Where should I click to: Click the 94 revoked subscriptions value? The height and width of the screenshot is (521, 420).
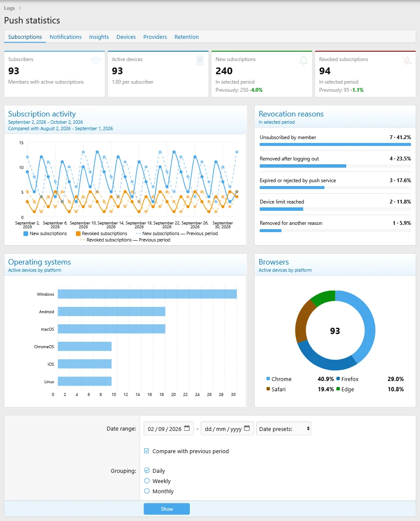325,71
